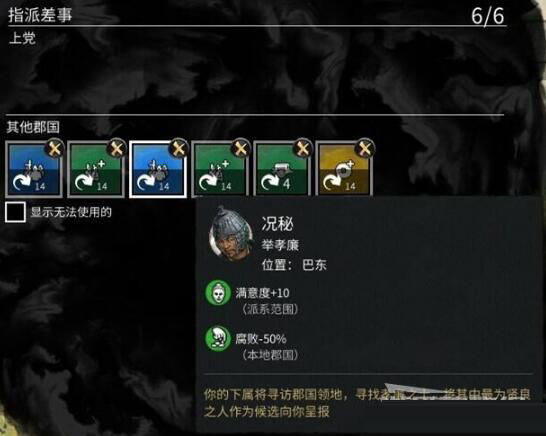
Task: Enable the 显示无法使用的 checkbox
Action: coord(15,212)
